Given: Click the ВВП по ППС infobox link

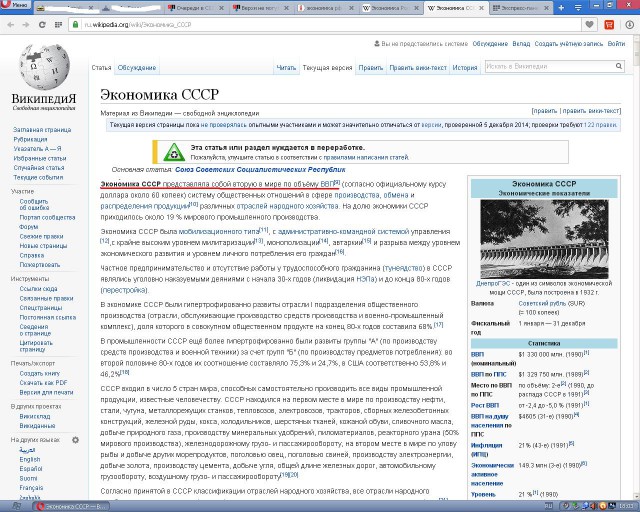Looking at the screenshot, I should [x=489, y=374].
